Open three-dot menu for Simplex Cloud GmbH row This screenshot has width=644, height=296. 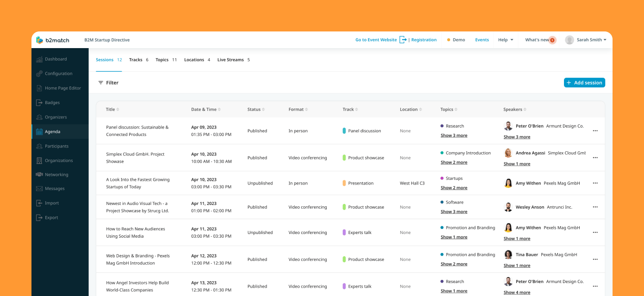[595, 158]
